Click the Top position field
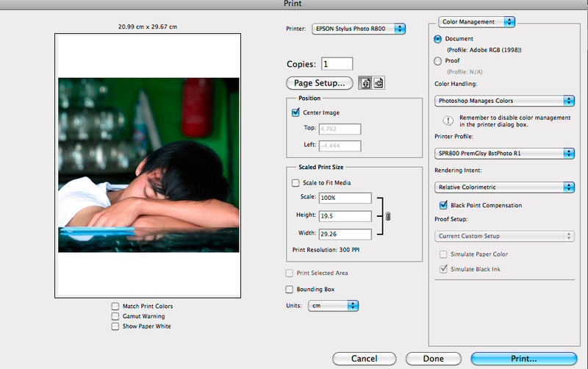The height and width of the screenshot is (369, 588). coord(340,129)
